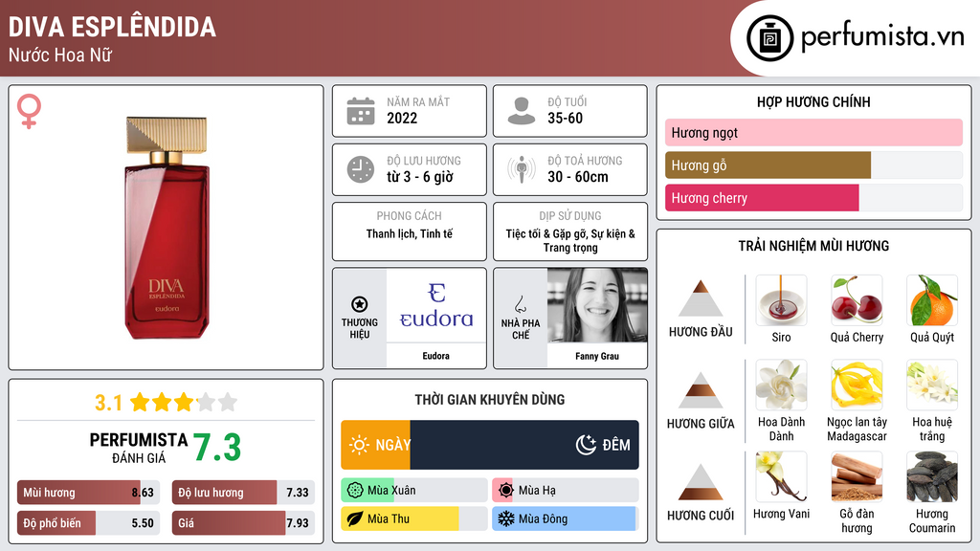
Task: Click the perfumista.vn bottle logo icon
Action: pyautogui.click(x=769, y=38)
